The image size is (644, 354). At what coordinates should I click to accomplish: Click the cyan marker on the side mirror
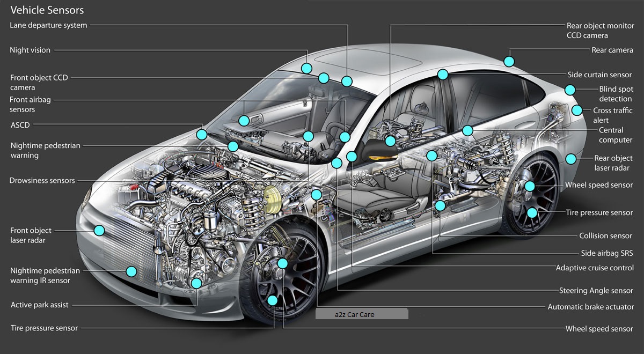pos(390,141)
